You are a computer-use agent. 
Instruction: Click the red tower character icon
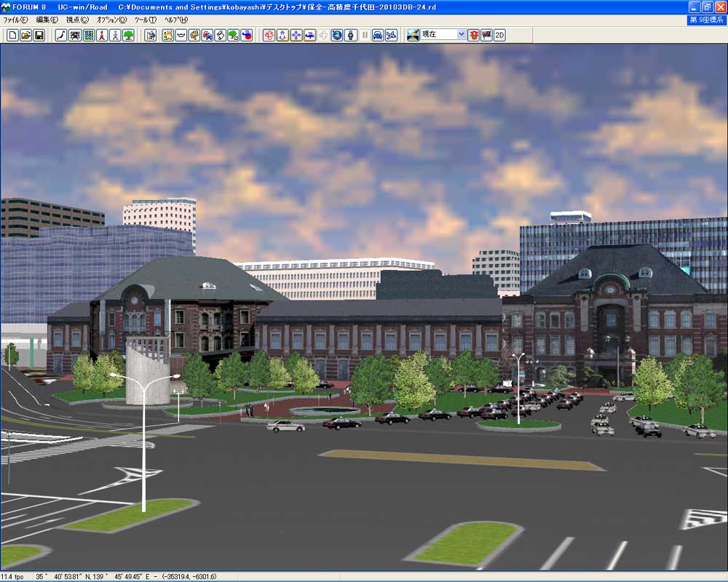click(102, 35)
